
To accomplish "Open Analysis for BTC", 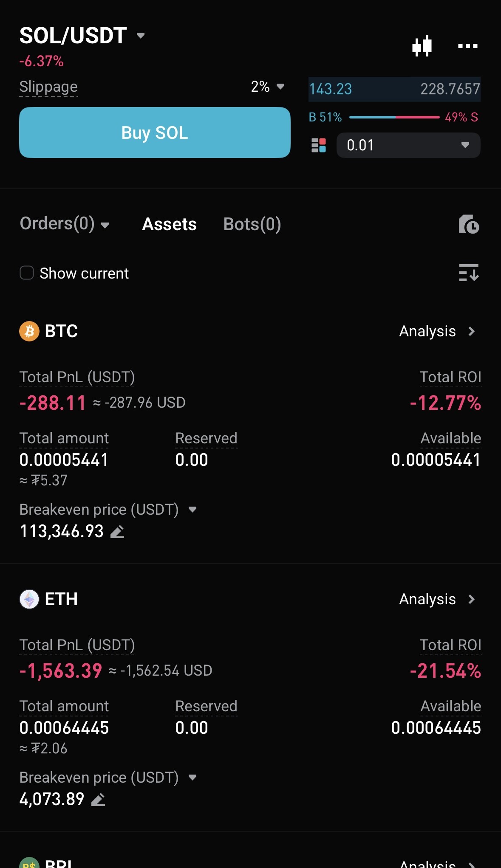I will (x=437, y=331).
